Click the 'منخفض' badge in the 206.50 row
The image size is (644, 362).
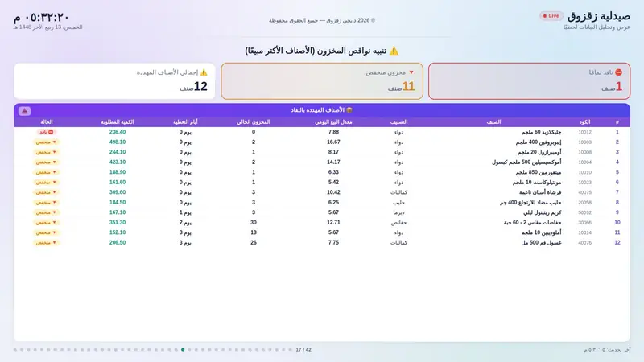(47, 243)
